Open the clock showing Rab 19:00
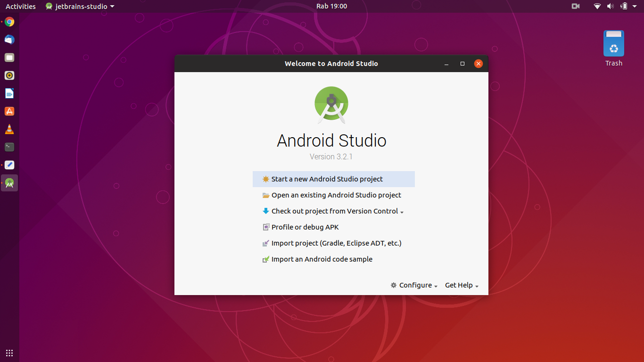Screen dimensions: 644x362 point(332,6)
